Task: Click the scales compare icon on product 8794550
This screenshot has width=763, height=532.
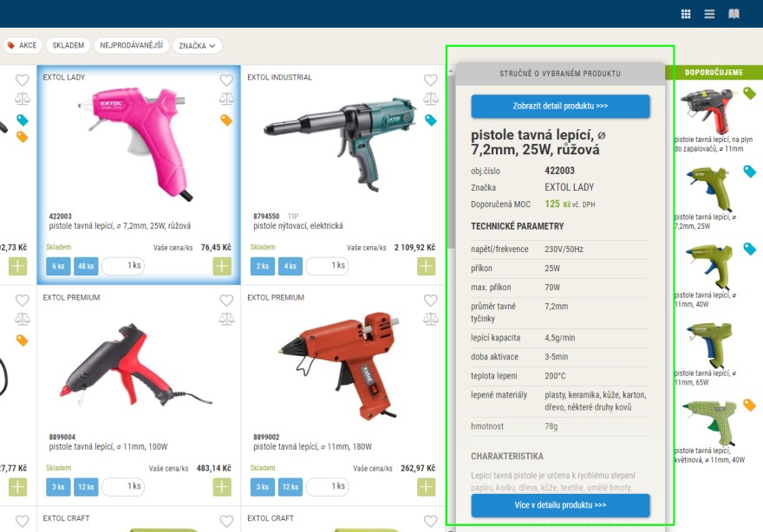Action: (x=431, y=99)
